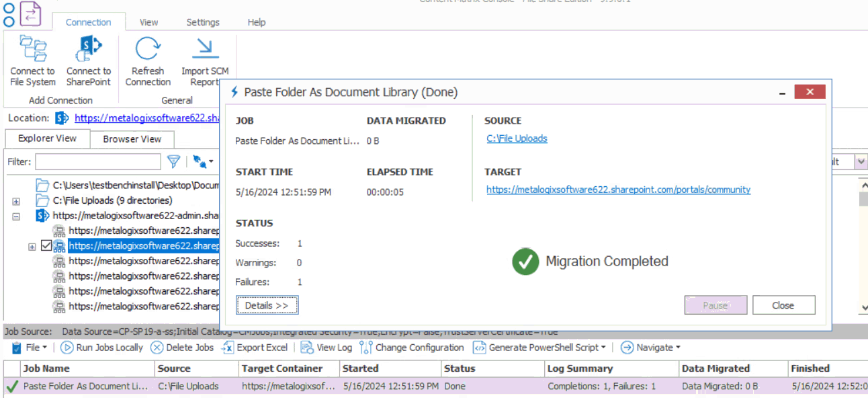Click Export Excel toolbar button
The width and height of the screenshot is (868, 398).
255,348
